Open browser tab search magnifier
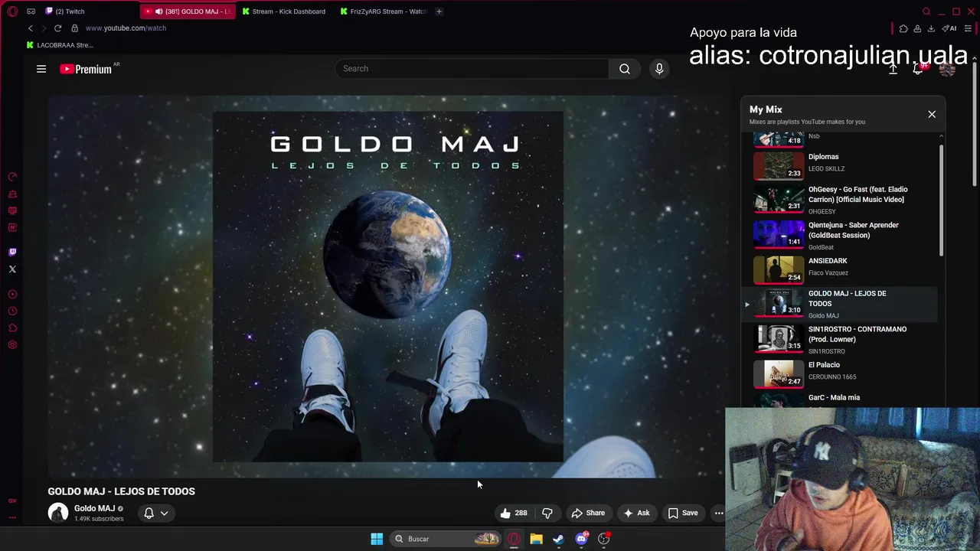 pyautogui.click(x=926, y=11)
